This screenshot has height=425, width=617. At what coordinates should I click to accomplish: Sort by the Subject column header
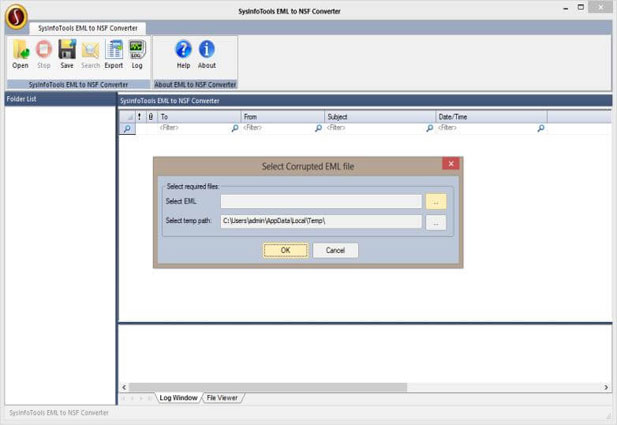[380, 116]
